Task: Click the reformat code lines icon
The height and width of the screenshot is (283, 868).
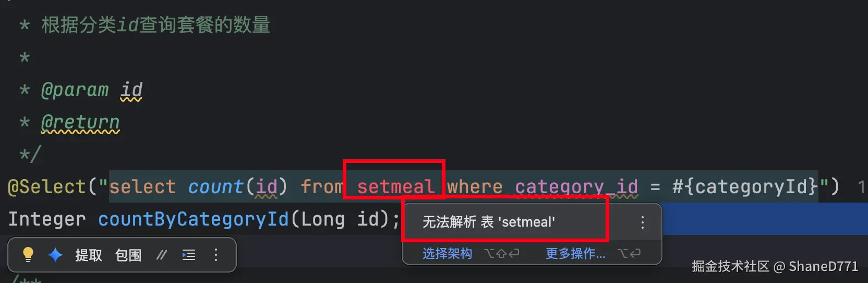Action: (189, 255)
